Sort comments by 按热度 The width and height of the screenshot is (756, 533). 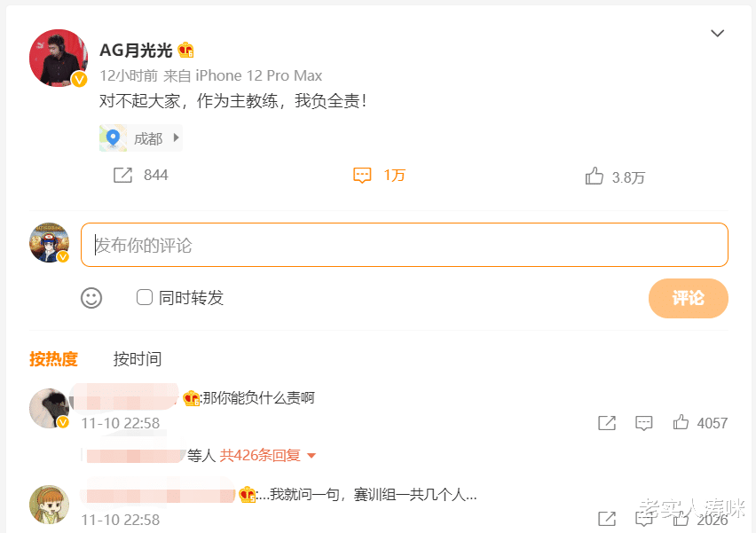(53, 359)
